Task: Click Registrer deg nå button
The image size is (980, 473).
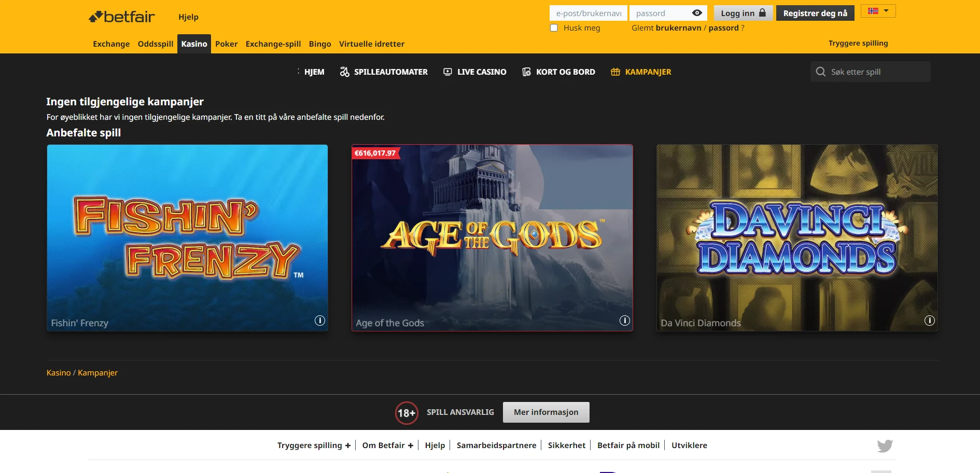Action: pyautogui.click(x=815, y=13)
